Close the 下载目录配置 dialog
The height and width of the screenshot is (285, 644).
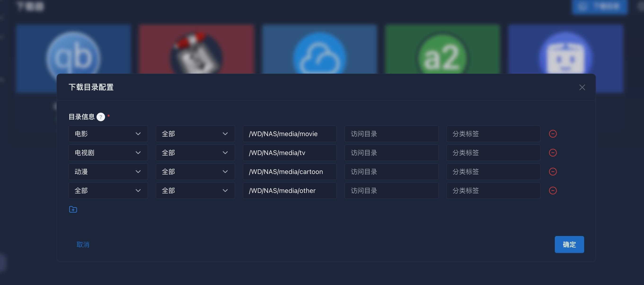point(582,87)
